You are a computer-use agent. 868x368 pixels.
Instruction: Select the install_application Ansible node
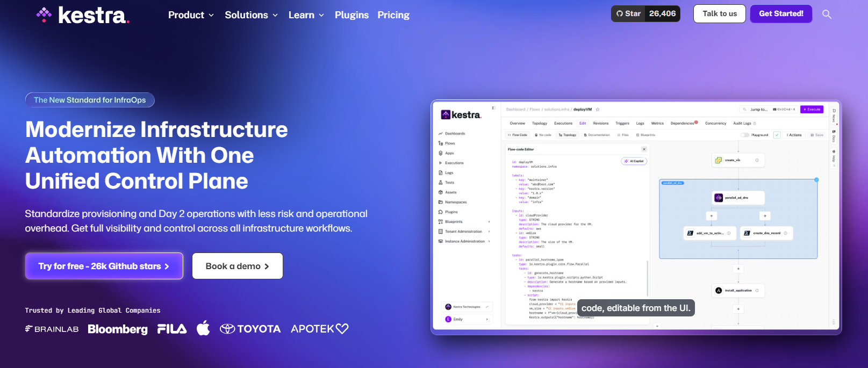pos(738,291)
